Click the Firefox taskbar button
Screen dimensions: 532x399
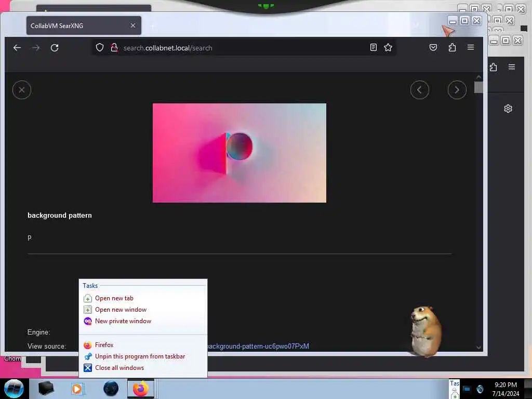141,389
